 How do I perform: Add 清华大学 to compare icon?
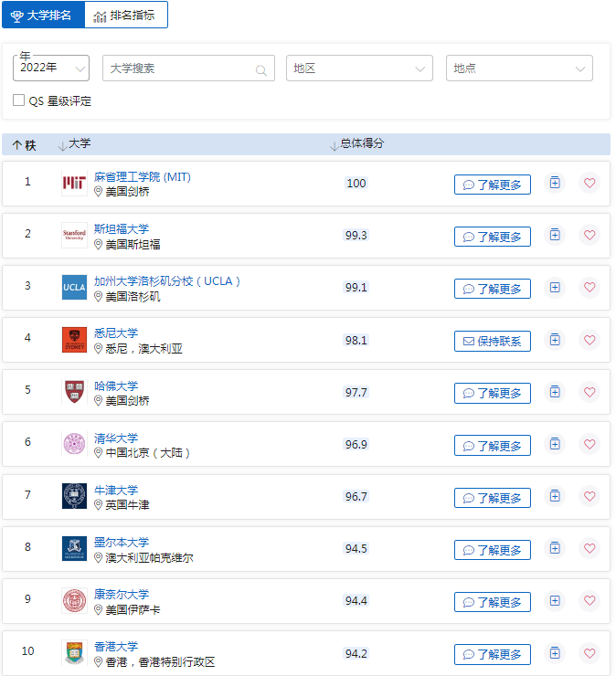555,444
